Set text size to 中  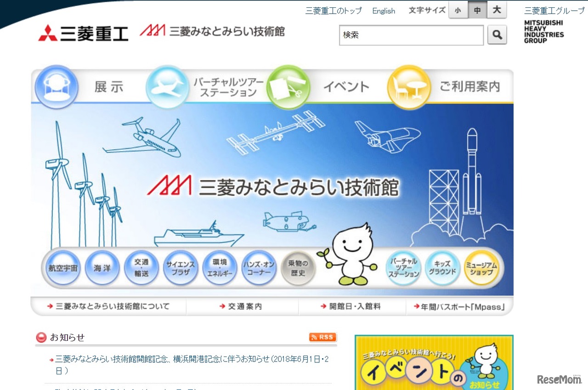pos(477,10)
